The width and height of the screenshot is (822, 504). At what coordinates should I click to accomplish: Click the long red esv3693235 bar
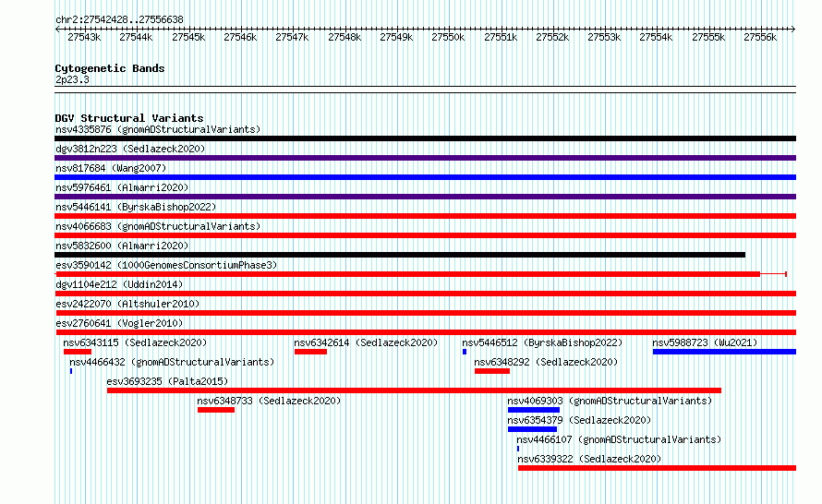pos(414,390)
